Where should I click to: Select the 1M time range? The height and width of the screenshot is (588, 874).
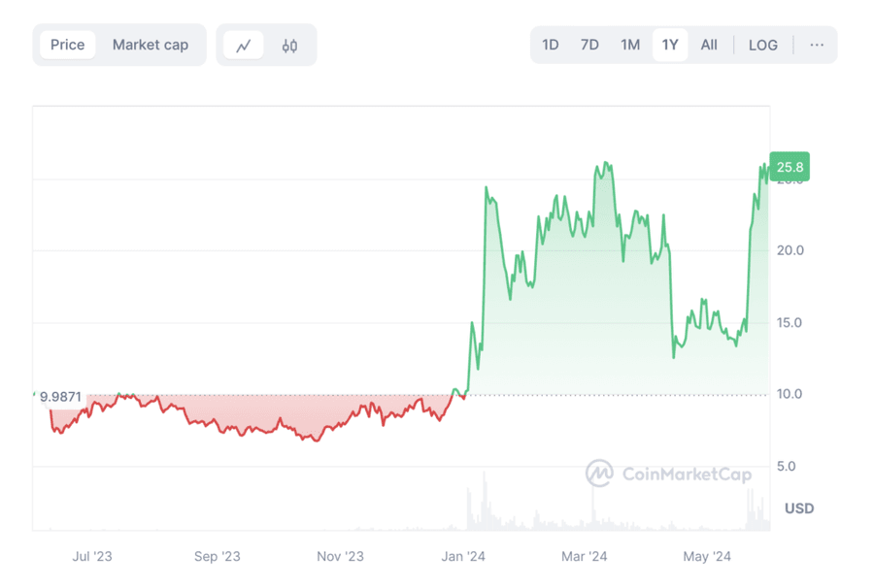[x=629, y=45]
